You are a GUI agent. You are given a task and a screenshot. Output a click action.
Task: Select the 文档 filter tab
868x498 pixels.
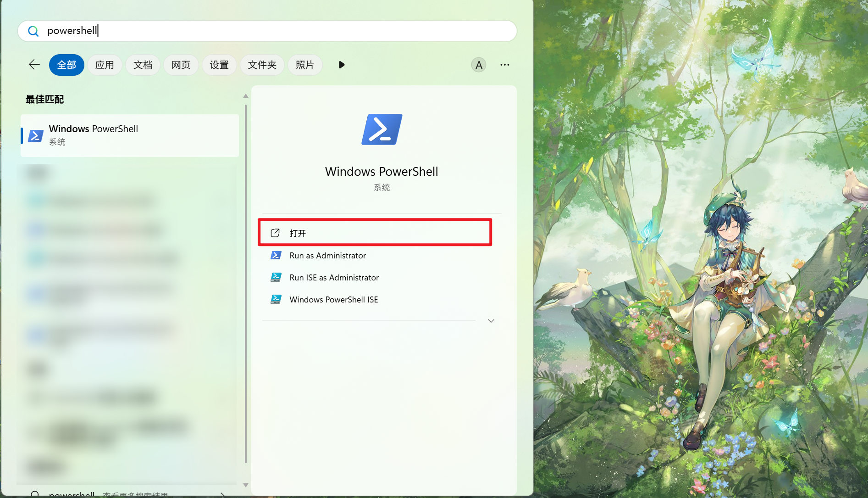click(x=143, y=65)
